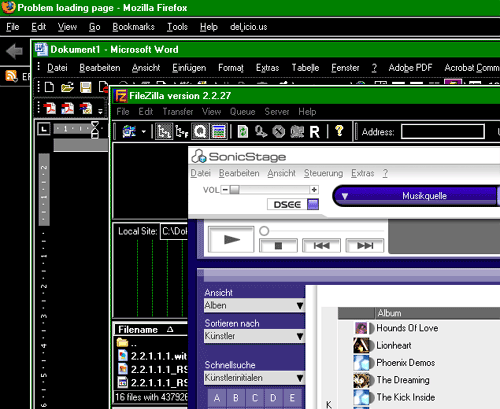
Task: Open Firefox Bookmarks menu
Action: pos(133,27)
